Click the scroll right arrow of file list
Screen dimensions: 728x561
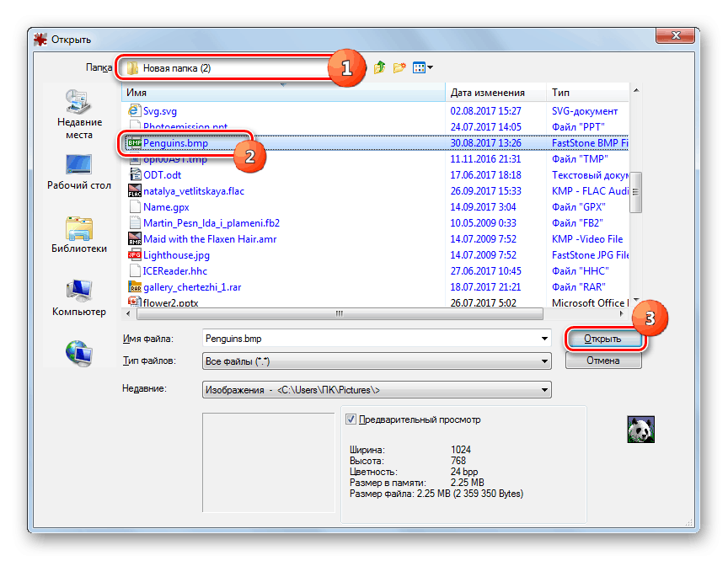point(622,313)
